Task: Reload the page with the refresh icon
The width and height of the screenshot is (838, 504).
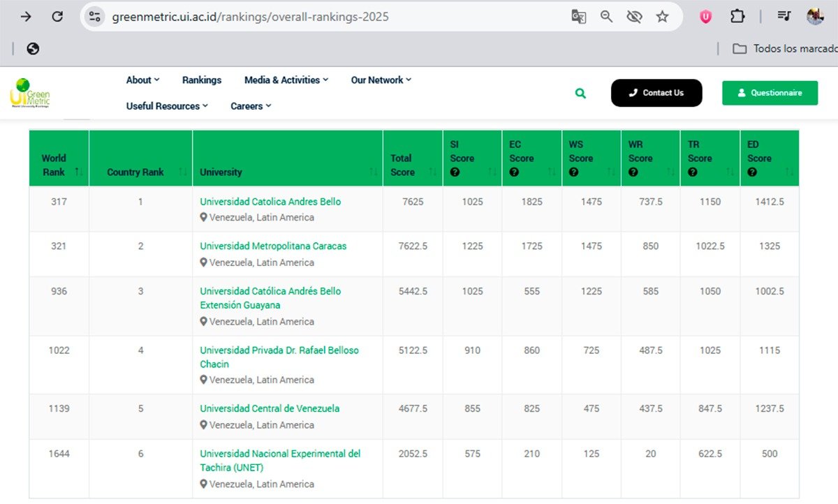Action: tap(57, 16)
